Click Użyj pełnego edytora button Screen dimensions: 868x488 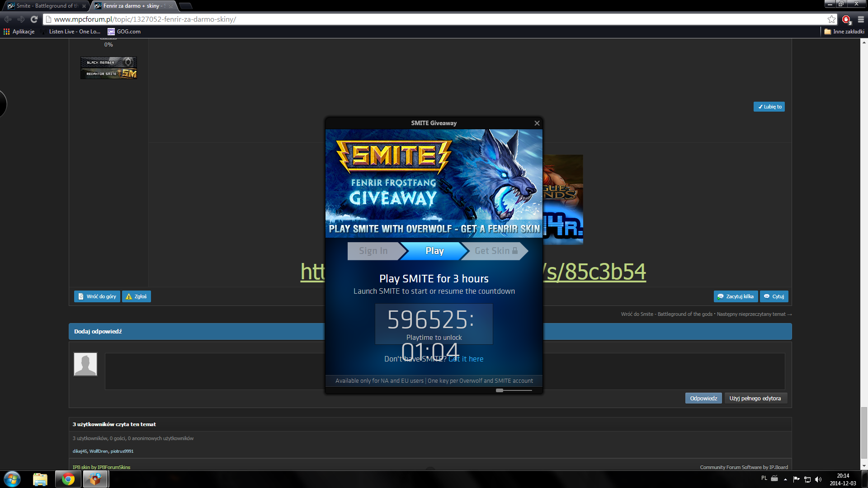click(755, 399)
